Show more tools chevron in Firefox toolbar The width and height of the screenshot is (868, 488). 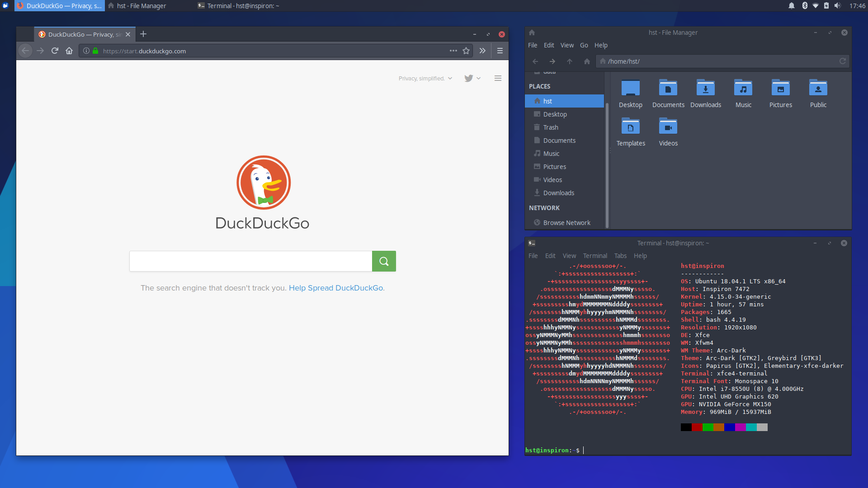482,51
